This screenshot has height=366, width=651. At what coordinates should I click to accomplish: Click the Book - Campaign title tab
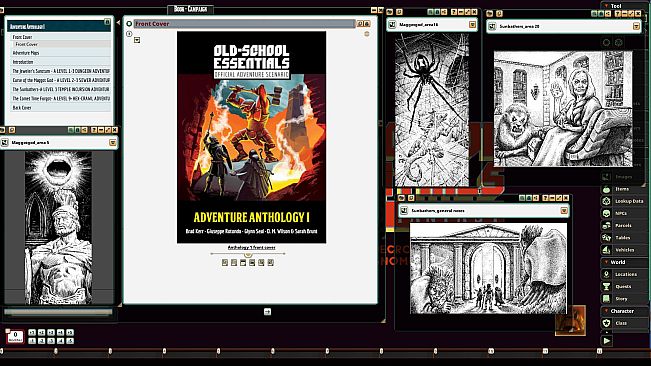coord(191,9)
